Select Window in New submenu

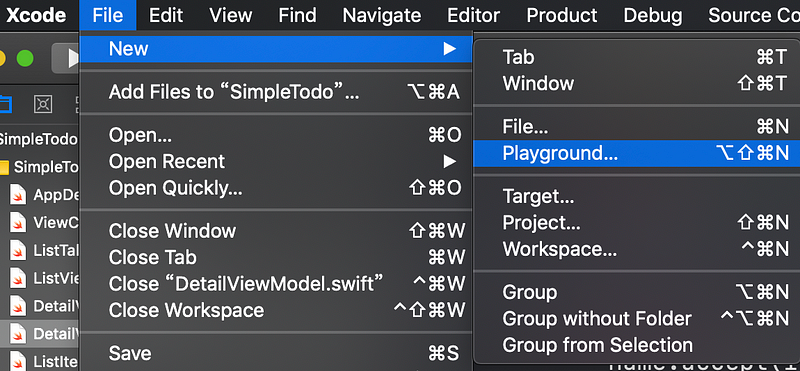tap(637, 83)
